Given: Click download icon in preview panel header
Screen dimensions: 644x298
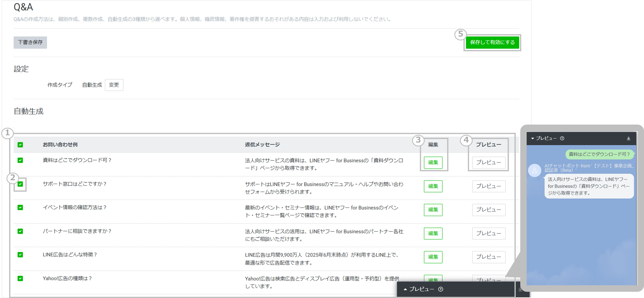Looking at the screenshot, I should click(628, 138).
